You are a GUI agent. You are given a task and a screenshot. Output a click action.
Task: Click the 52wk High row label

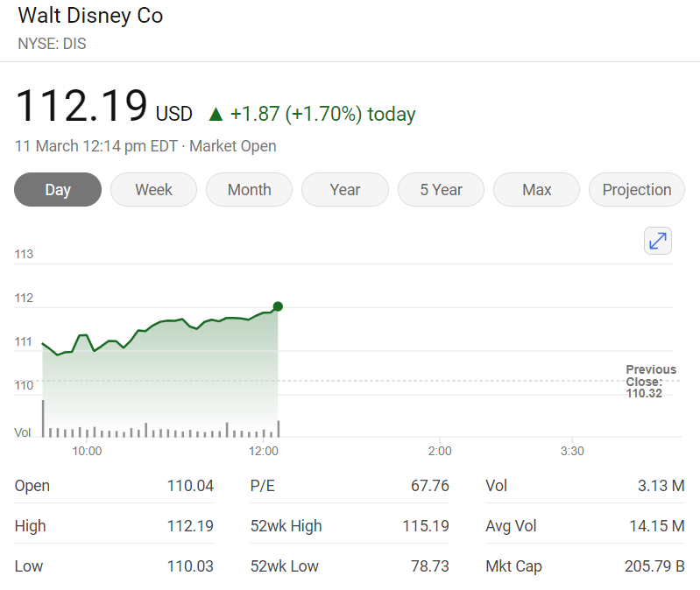point(286,526)
